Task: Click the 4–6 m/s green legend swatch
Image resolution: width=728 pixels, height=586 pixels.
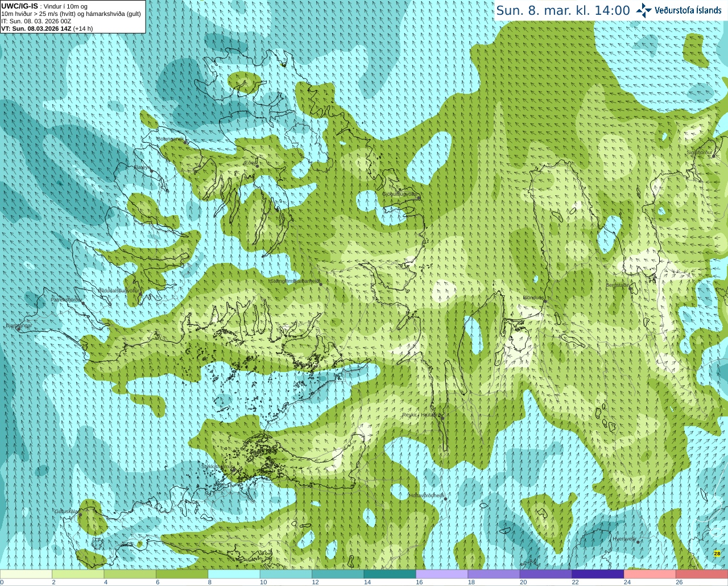Action: point(130,574)
